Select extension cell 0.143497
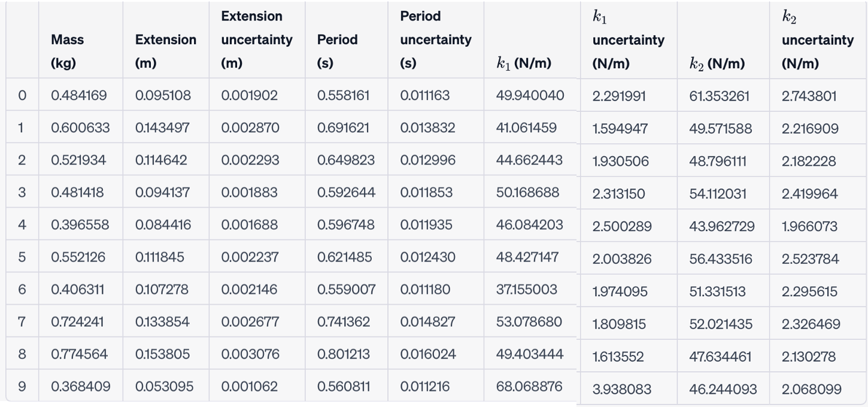 (163, 127)
